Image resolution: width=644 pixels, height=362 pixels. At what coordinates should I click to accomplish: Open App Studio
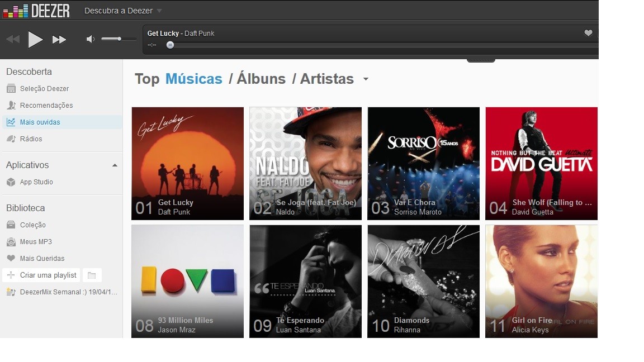click(x=36, y=182)
